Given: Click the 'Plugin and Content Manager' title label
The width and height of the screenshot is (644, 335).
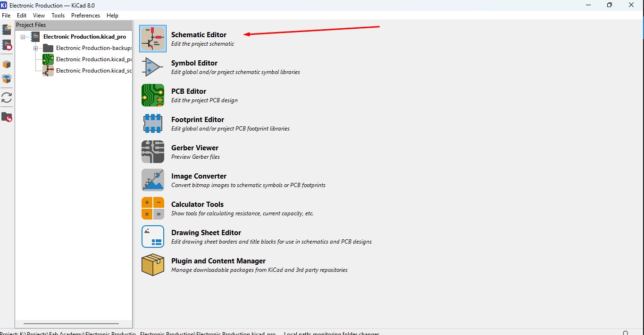Looking at the screenshot, I should click(x=218, y=261).
